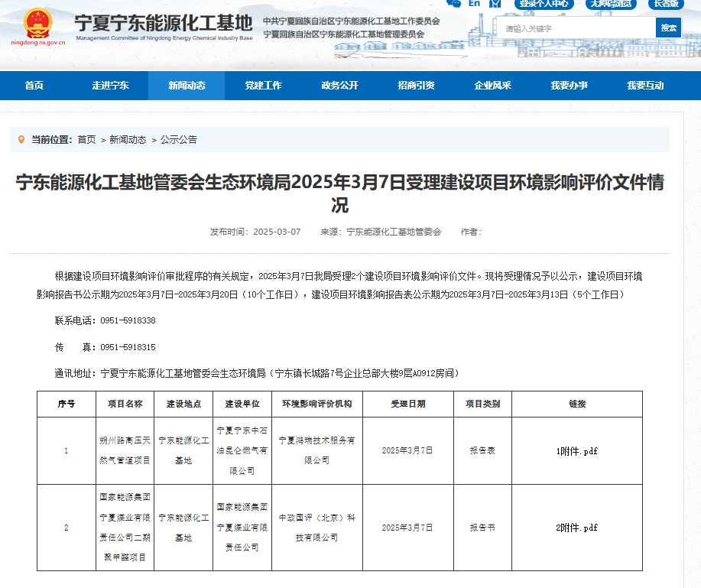The height and width of the screenshot is (588, 701).
Task: Click the 联系电话: 0951-5918338 line
Action: coord(105,320)
